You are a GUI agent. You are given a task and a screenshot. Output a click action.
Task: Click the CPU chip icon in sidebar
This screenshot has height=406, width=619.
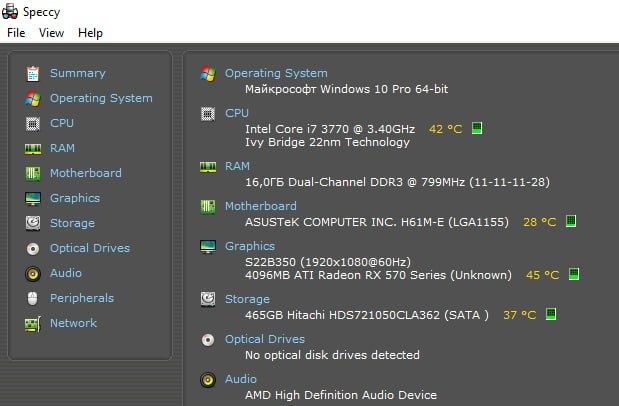33,124
